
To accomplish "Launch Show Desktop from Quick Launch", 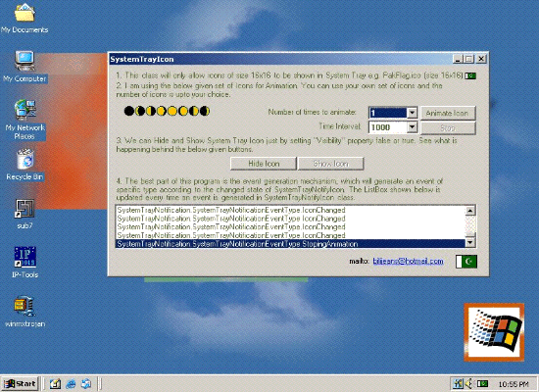I will coord(55,383).
